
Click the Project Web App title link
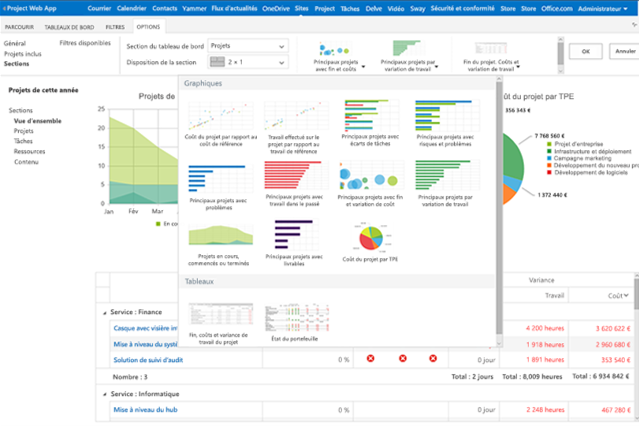click(x=31, y=8)
